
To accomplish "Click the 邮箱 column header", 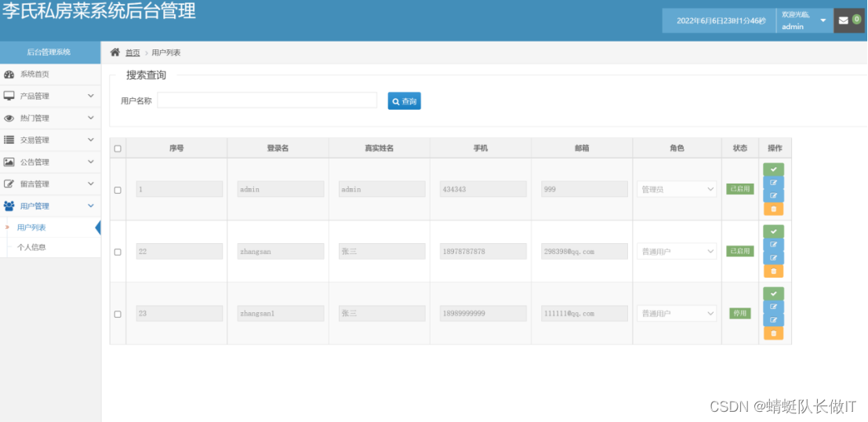I will 582,148.
